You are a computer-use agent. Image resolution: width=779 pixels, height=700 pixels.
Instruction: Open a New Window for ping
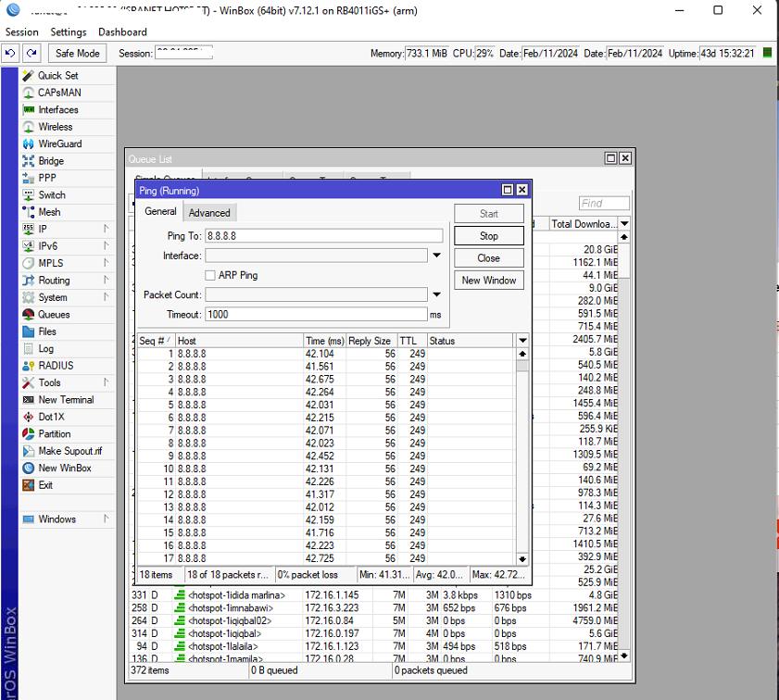point(489,280)
